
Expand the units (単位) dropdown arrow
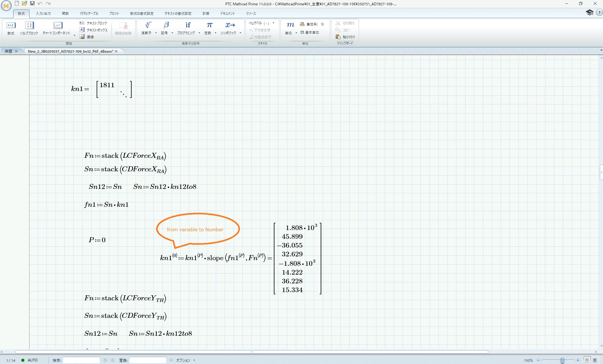[x=296, y=33]
